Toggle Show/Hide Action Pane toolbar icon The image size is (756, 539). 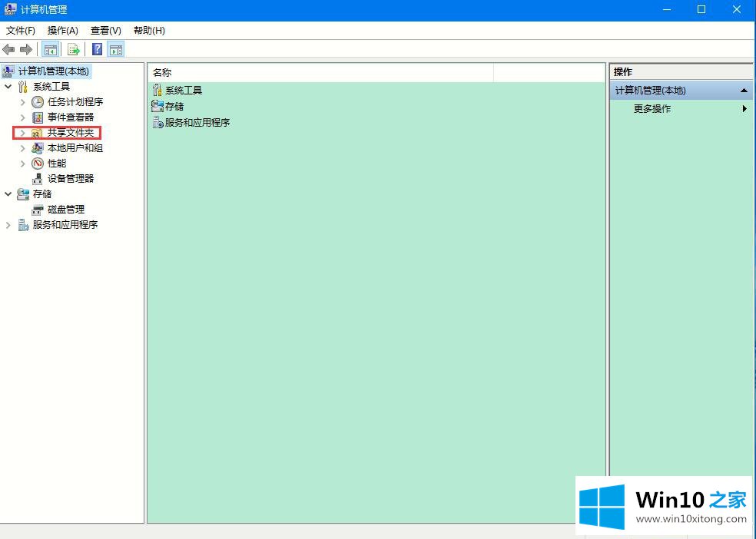[x=116, y=49]
